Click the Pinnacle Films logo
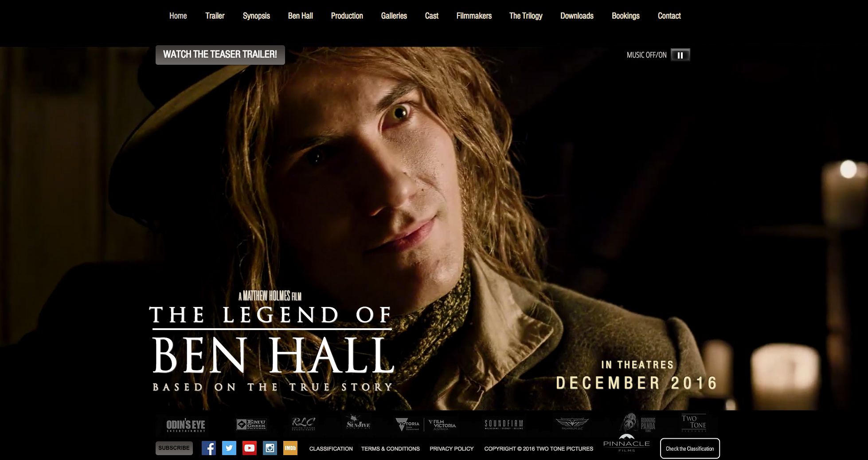The height and width of the screenshot is (460, 868). tap(626, 443)
